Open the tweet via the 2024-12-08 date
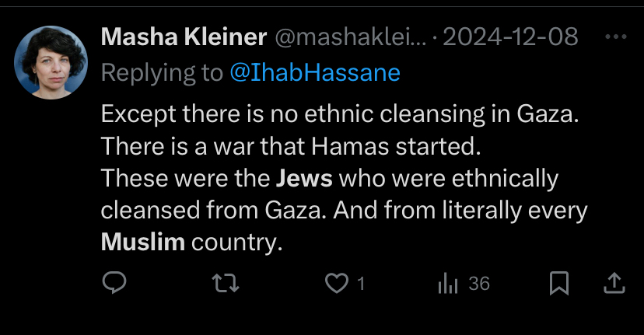 [x=510, y=37]
